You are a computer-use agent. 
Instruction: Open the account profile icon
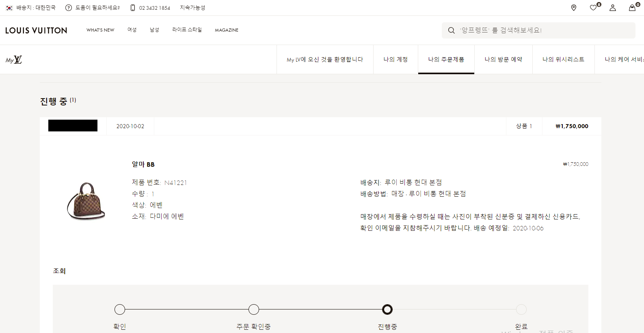point(613,8)
